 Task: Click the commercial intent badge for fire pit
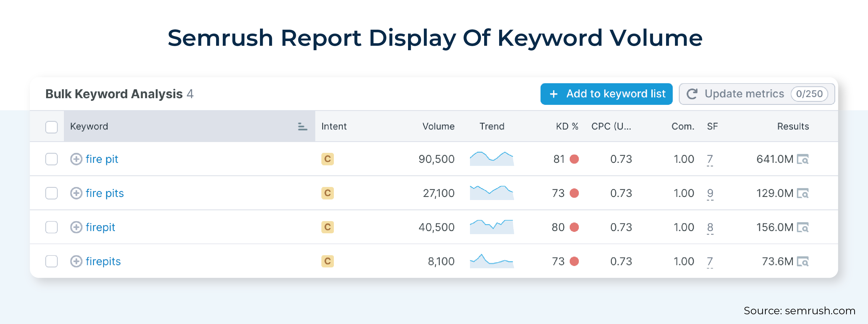pos(327,159)
